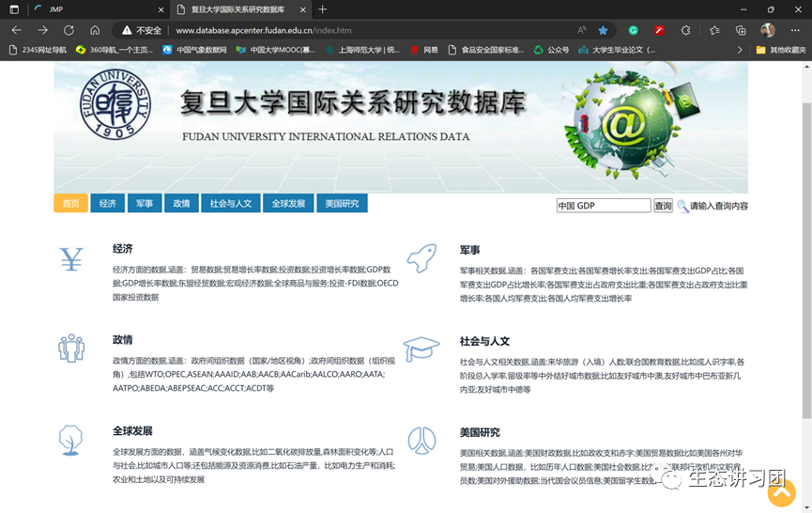The image size is (812, 513).
Task: Select the 复旦大学国际关系研究数据库 browser tab
Action: (x=239, y=9)
